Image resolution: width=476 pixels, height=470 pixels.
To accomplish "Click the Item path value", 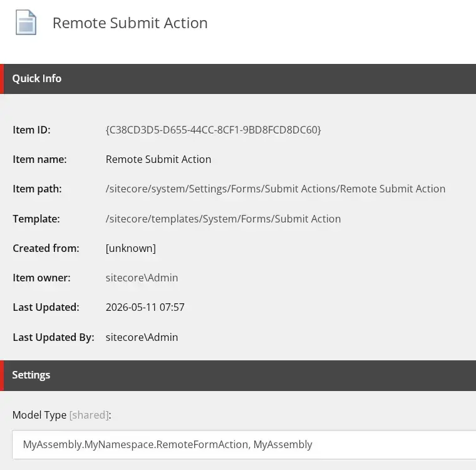I will 276,189.
